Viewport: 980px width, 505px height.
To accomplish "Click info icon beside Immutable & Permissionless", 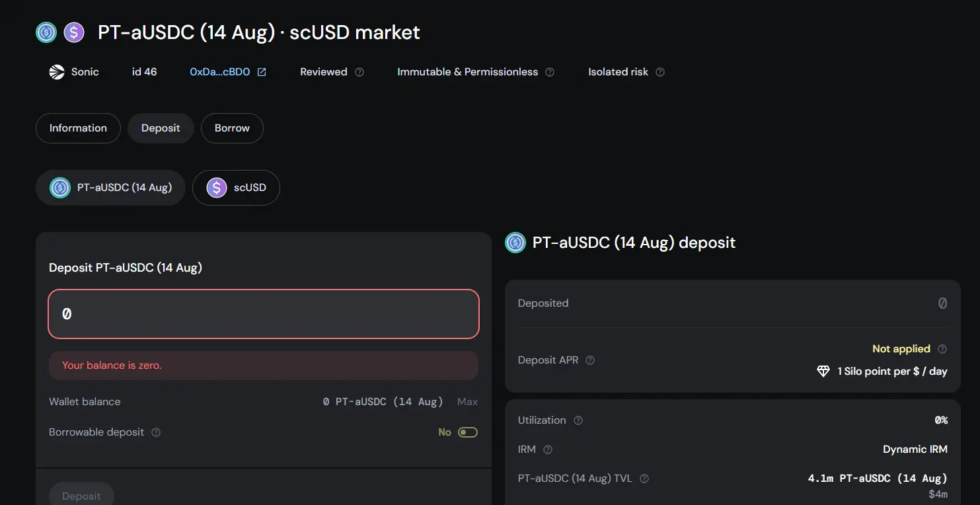I will (x=550, y=72).
